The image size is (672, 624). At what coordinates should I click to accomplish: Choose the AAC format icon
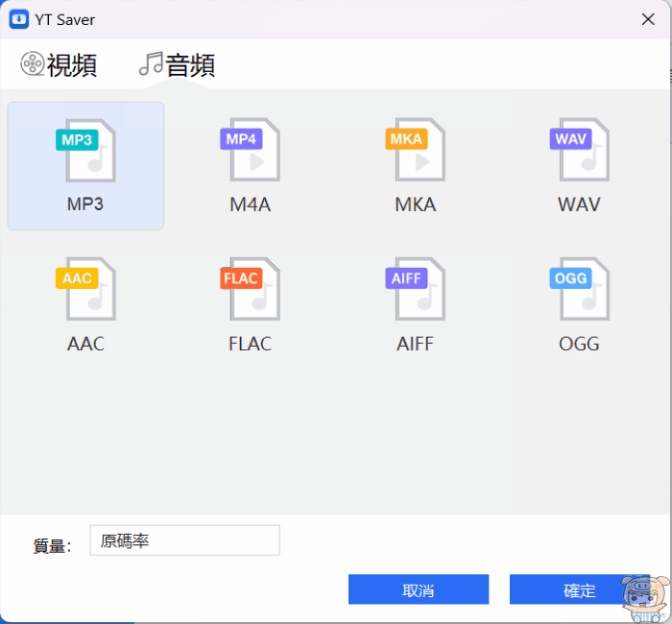pos(85,289)
